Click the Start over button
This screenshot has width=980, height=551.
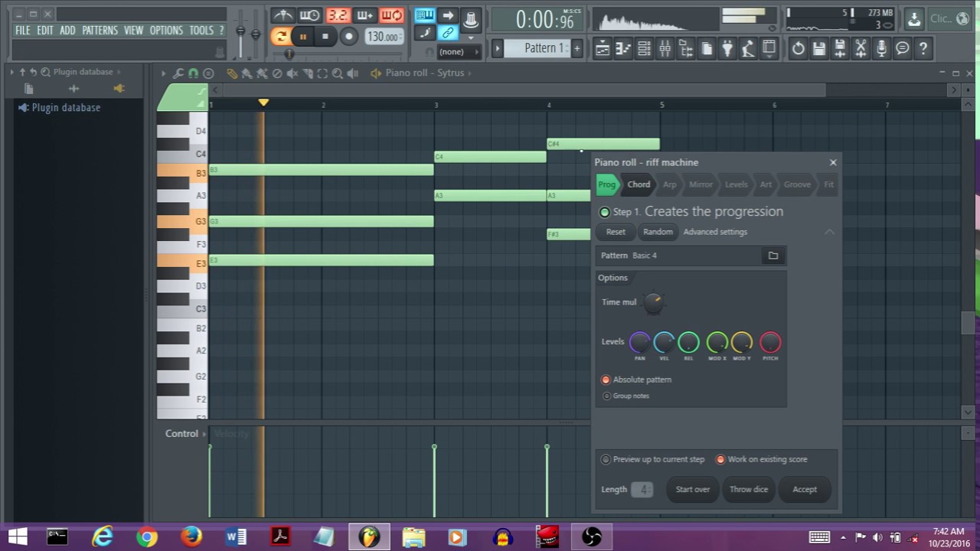[693, 490]
